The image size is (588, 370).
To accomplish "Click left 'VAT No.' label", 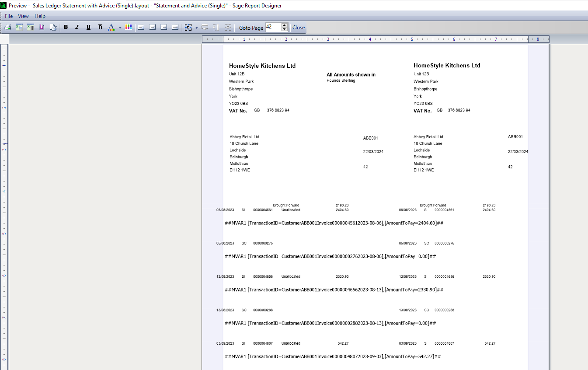I will [238, 111].
